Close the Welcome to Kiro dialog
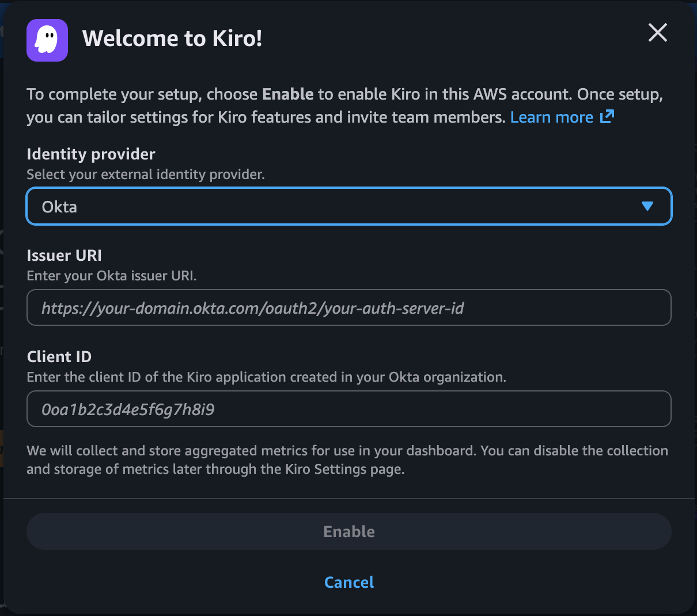Image resolution: width=697 pixels, height=616 pixels. click(x=657, y=33)
